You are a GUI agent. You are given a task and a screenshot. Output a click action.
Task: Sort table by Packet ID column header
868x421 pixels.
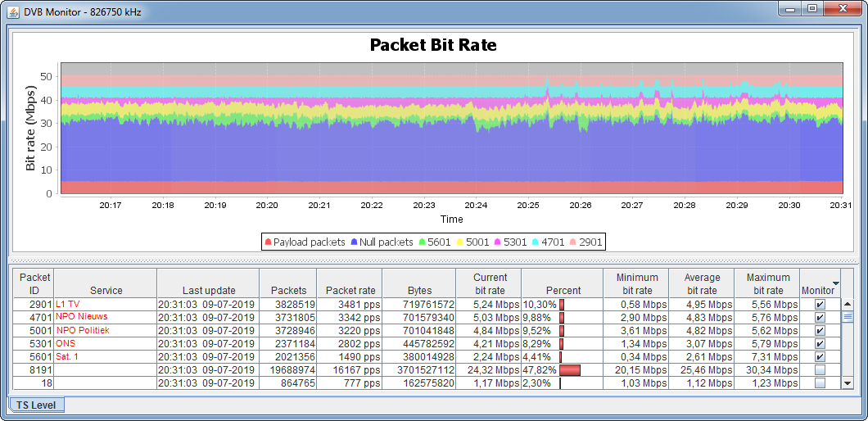(34, 284)
